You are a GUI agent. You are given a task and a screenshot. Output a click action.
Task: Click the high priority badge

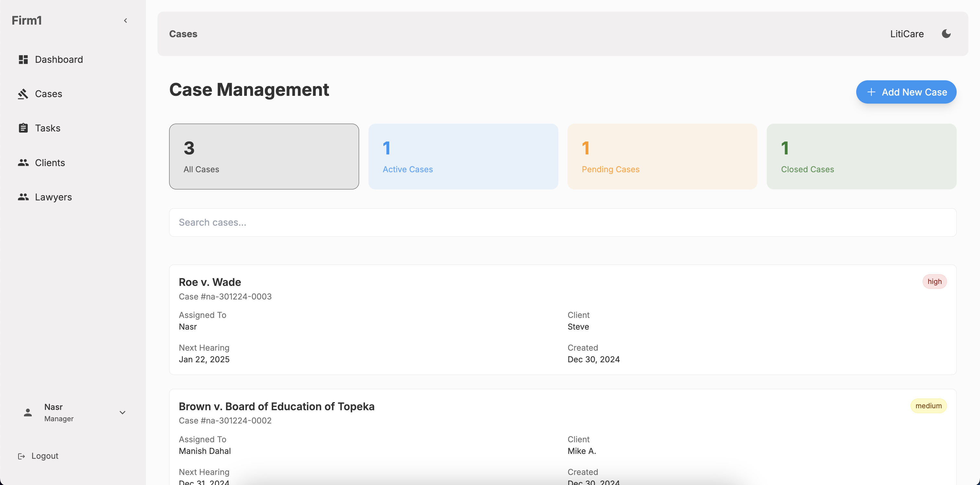pyautogui.click(x=934, y=282)
